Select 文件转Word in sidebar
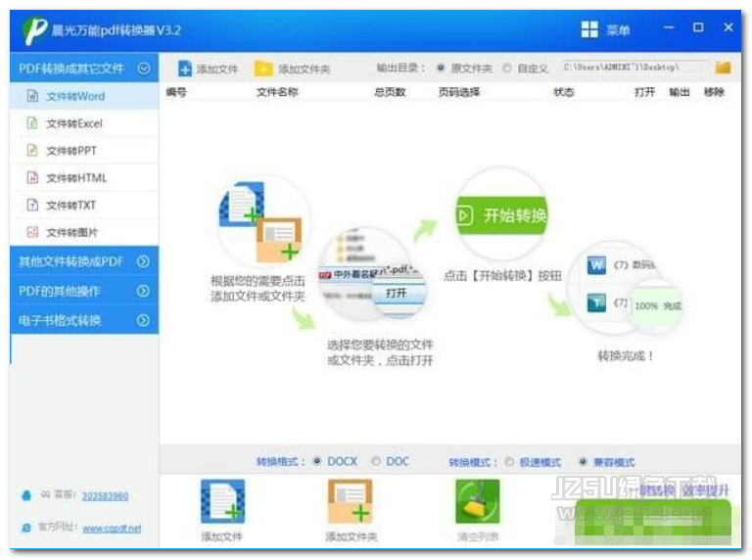 84,96
